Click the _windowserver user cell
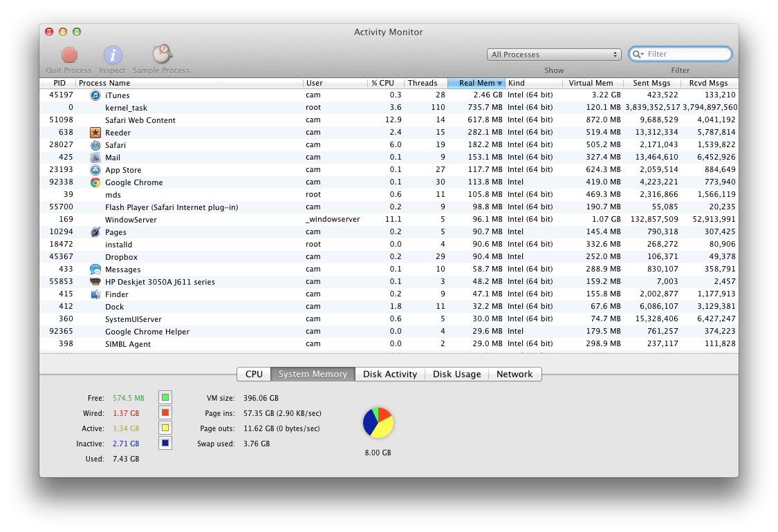 [x=333, y=219]
